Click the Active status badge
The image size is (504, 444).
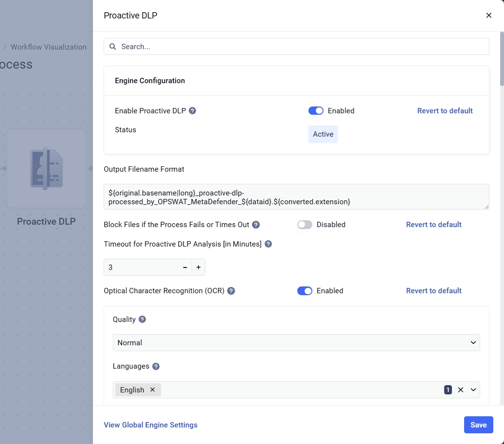point(323,134)
